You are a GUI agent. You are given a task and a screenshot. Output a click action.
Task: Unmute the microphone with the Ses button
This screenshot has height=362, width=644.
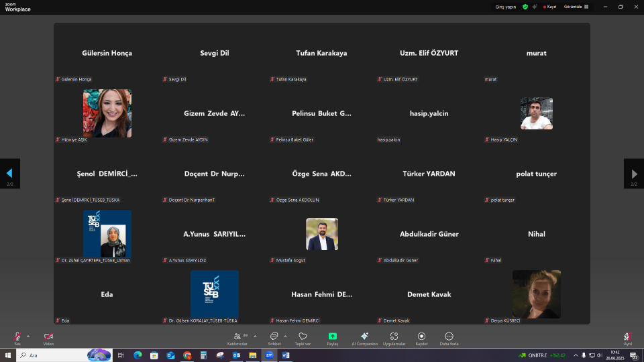point(17,337)
